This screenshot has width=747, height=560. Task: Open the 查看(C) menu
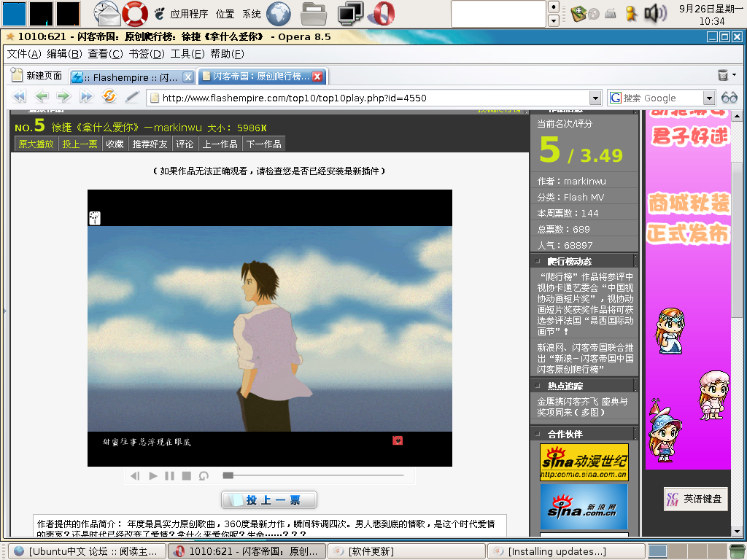tap(105, 54)
